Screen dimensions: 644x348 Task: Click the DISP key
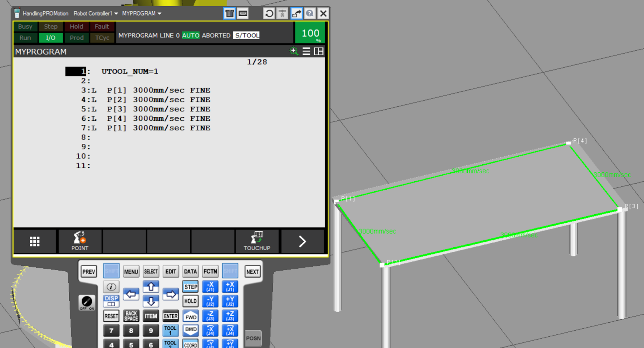click(x=111, y=301)
